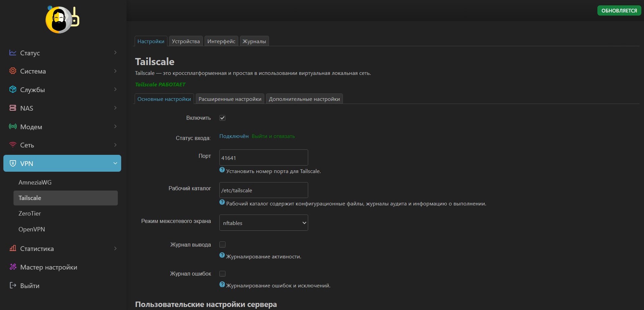This screenshot has height=310, width=644.
Task: Enable the 'Журнал вывода' checkbox
Action: 222,245
